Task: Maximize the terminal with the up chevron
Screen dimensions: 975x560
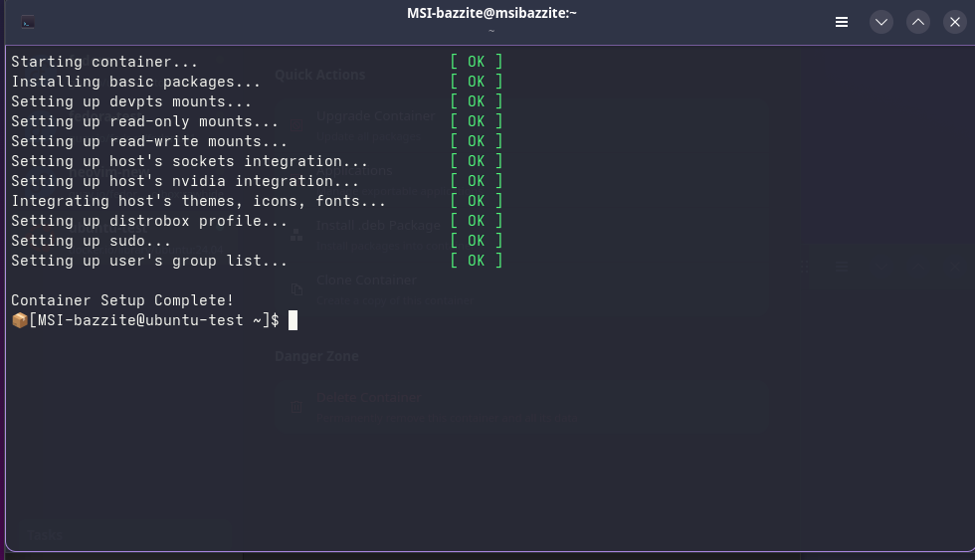Action: [918, 22]
